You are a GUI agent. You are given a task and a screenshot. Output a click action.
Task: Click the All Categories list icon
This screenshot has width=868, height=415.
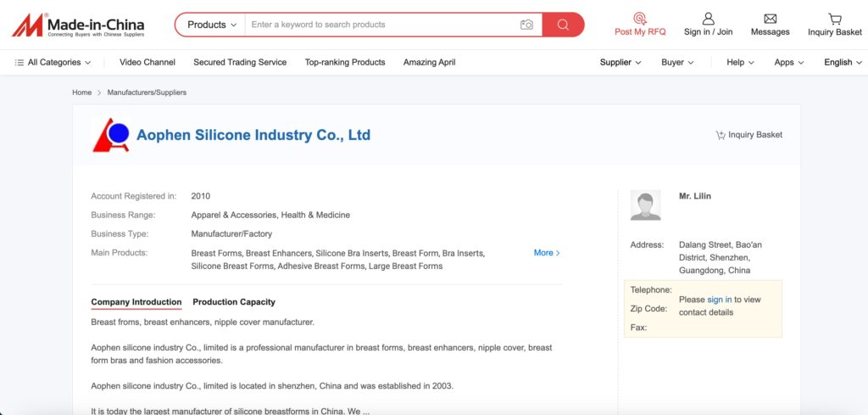pos(19,63)
